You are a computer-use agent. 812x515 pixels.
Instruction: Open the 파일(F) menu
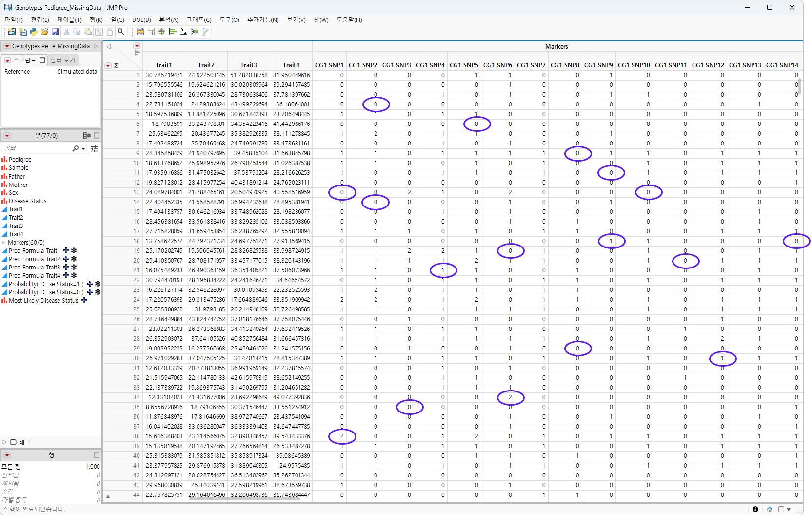[14, 20]
